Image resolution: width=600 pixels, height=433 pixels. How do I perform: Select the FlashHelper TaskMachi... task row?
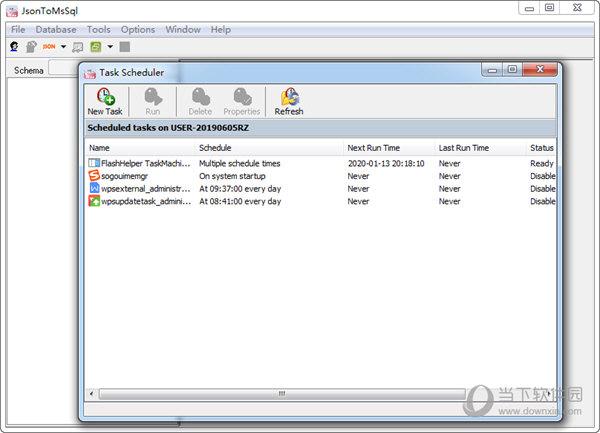321,163
